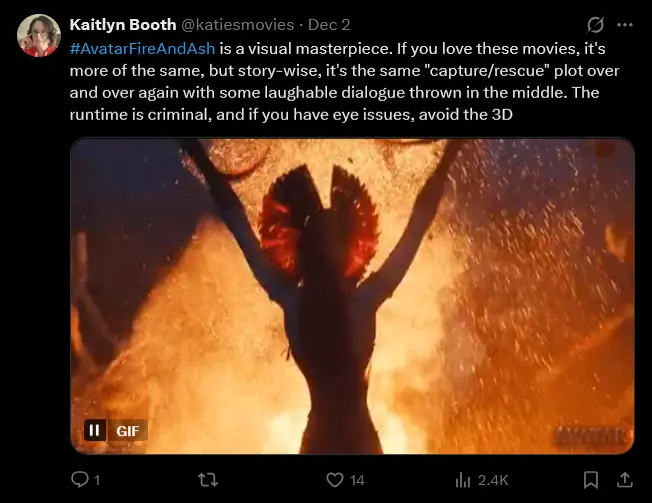Click the GIF label badge
This screenshot has width=652, height=503.
pyautogui.click(x=128, y=431)
